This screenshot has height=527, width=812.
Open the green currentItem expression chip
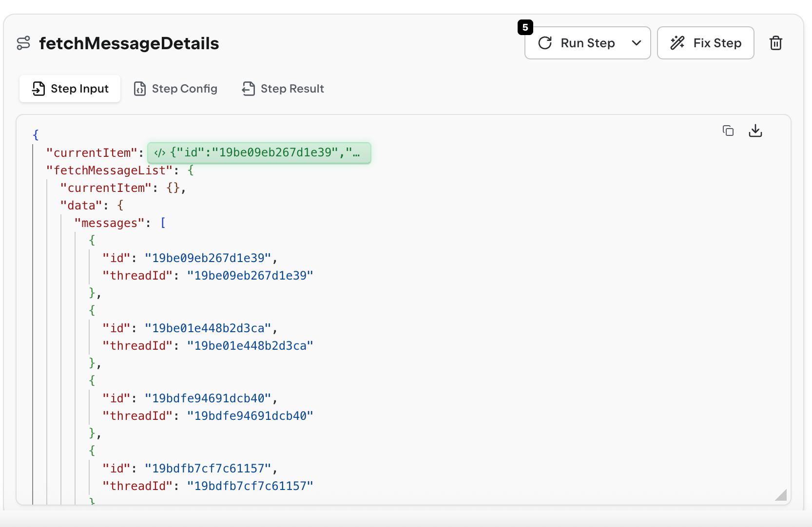pos(259,153)
